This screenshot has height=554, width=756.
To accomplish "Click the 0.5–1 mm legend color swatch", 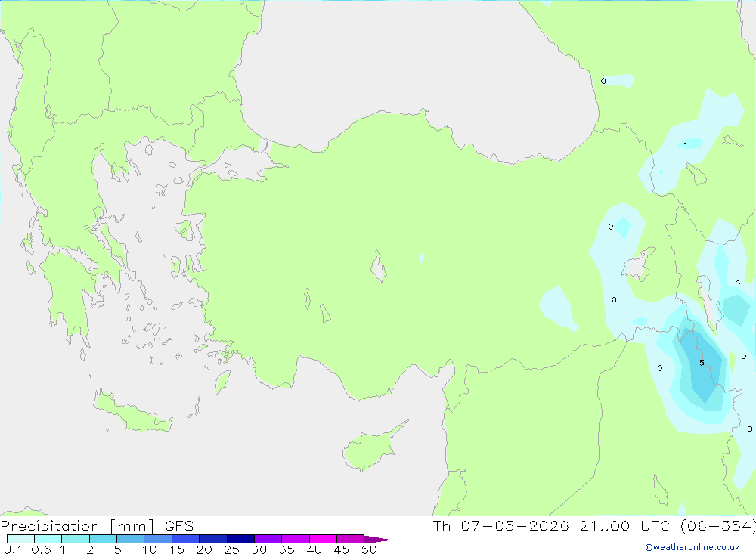I will (48, 539).
